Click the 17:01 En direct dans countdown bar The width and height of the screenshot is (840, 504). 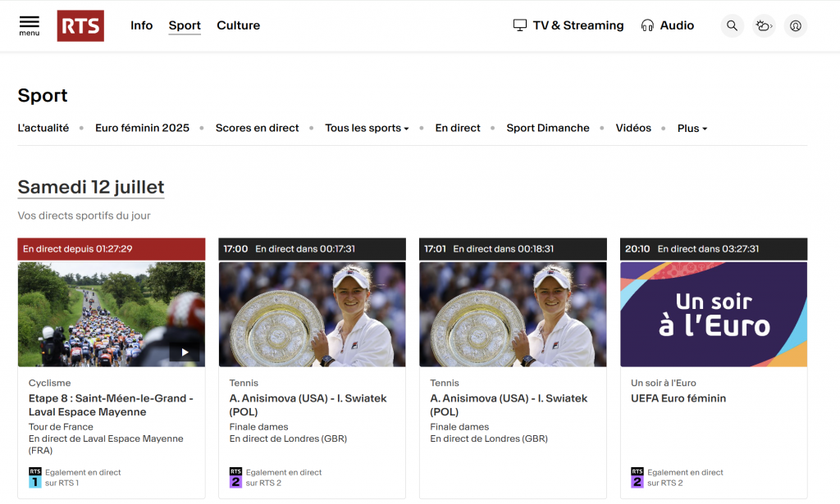click(x=513, y=249)
